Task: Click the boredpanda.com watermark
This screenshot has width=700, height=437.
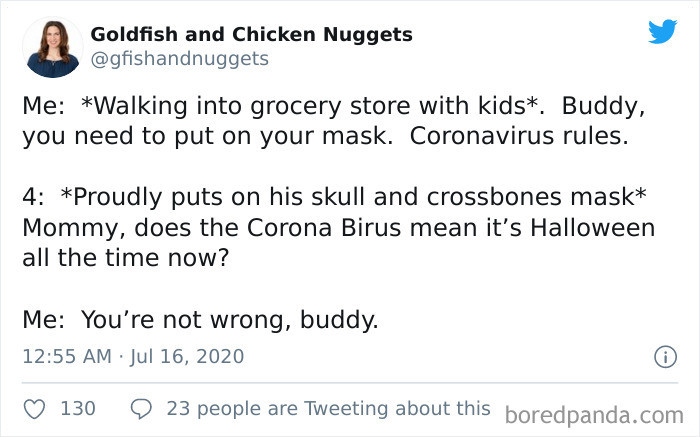Action: [594, 414]
